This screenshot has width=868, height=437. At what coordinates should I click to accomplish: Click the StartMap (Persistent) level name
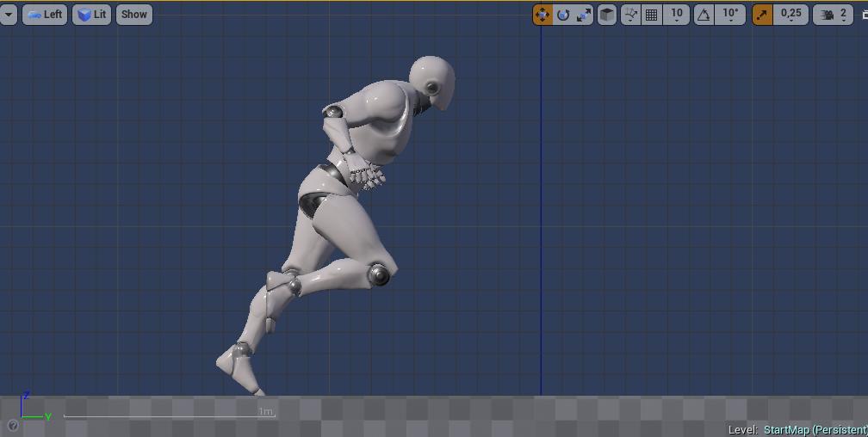(x=815, y=430)
